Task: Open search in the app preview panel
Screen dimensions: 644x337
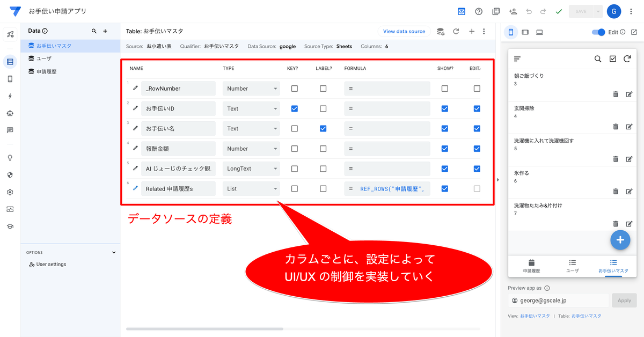Action: click(x=598, y=59)
